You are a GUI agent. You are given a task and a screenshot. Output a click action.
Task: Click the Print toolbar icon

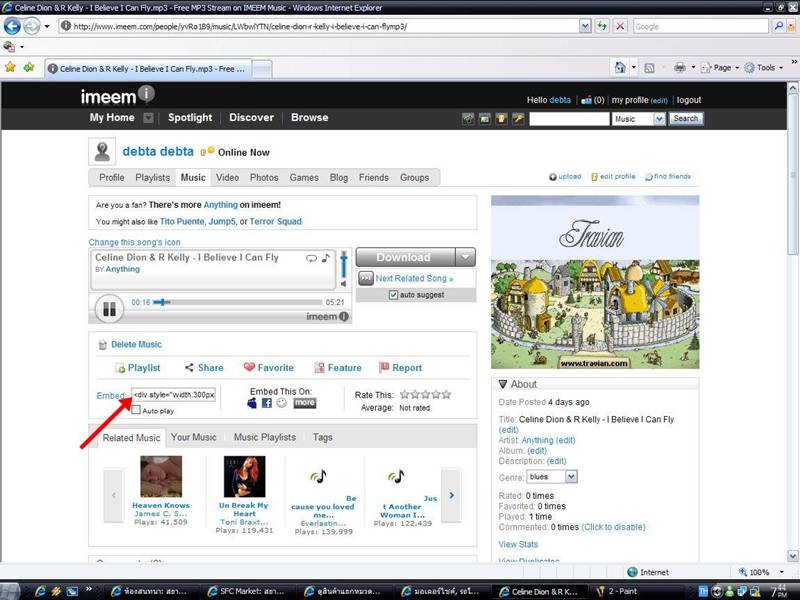point(680,67)
